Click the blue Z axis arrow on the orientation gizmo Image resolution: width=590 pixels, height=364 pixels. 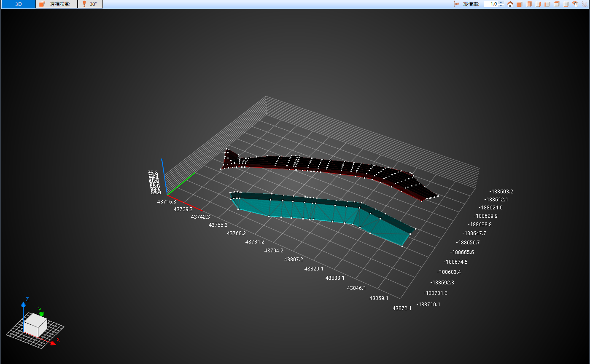pos(24,304)
